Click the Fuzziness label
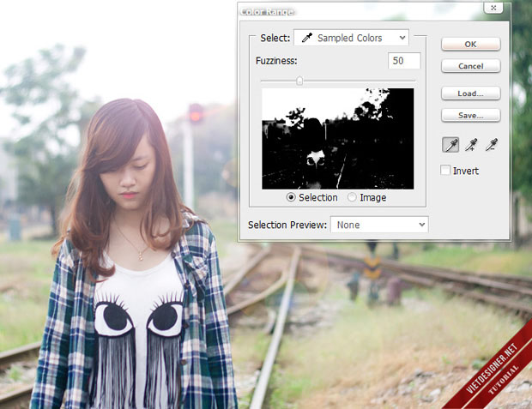This screenshot has width=532, height=409. 276,61
